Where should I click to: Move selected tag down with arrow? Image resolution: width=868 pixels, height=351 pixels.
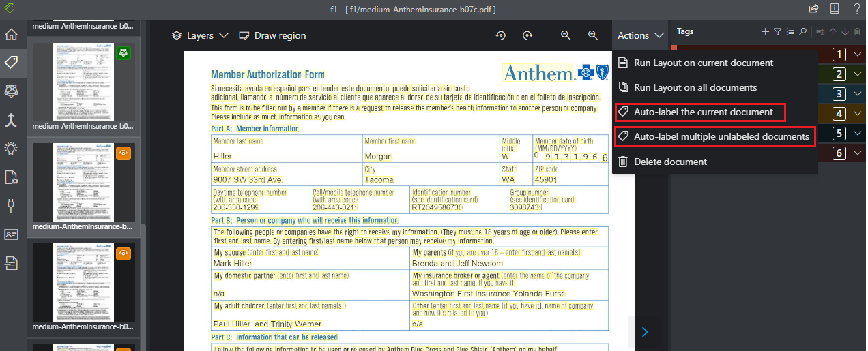click(x=845, y=31)
